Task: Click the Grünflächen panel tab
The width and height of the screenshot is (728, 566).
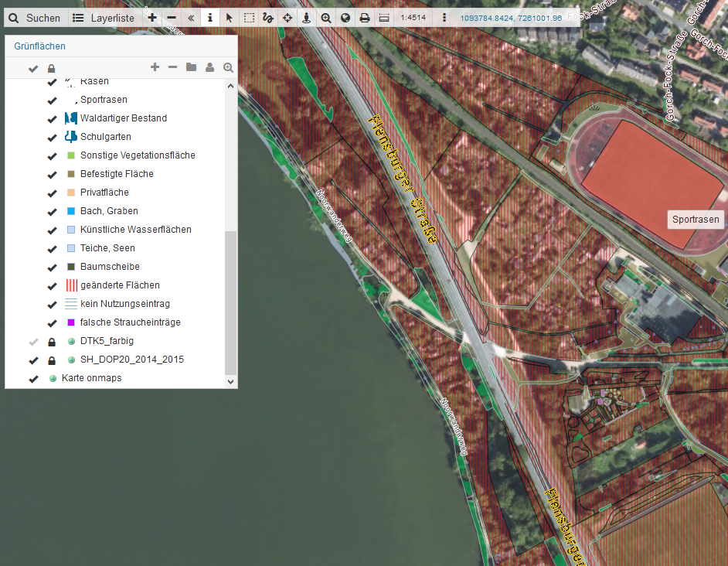Action: 39,46
